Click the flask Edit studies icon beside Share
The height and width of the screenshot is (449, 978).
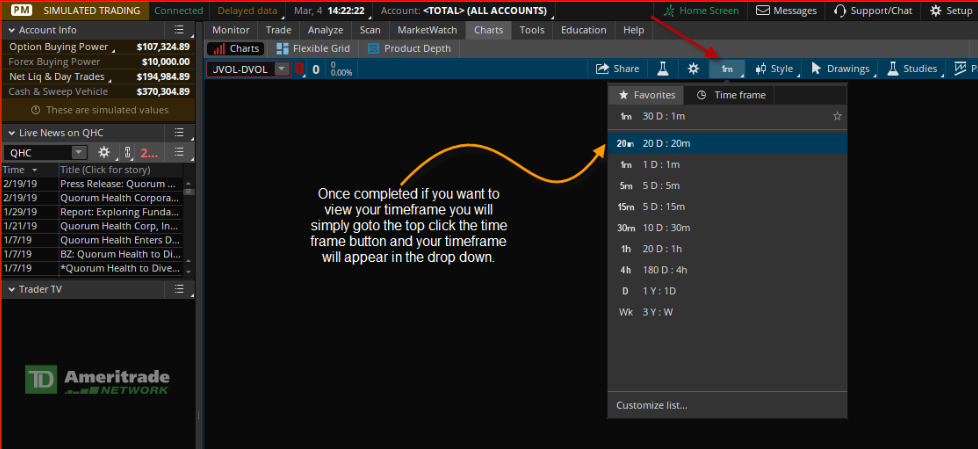(662, 69)
